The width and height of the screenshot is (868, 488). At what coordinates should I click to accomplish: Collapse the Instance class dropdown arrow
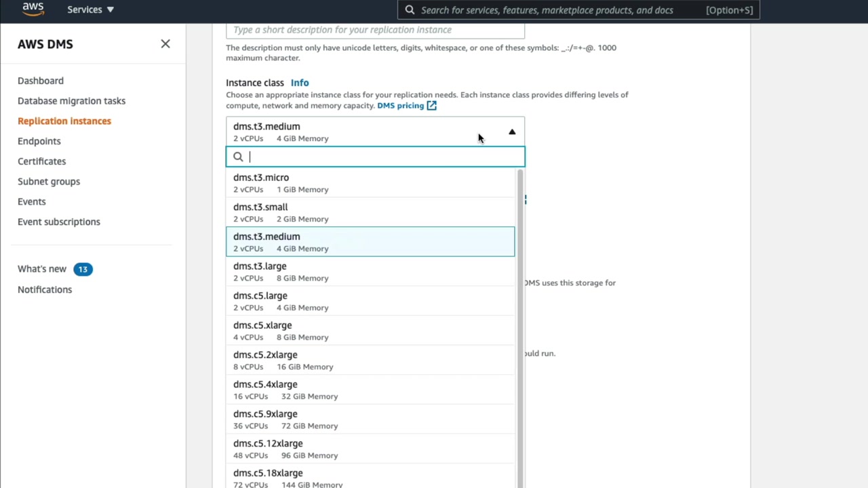[x=512, y=132]
